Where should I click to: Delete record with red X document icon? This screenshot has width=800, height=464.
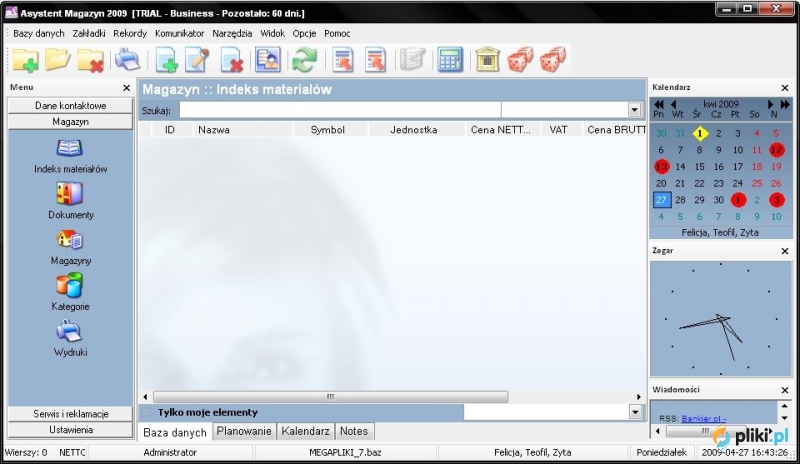pos(231,60)
